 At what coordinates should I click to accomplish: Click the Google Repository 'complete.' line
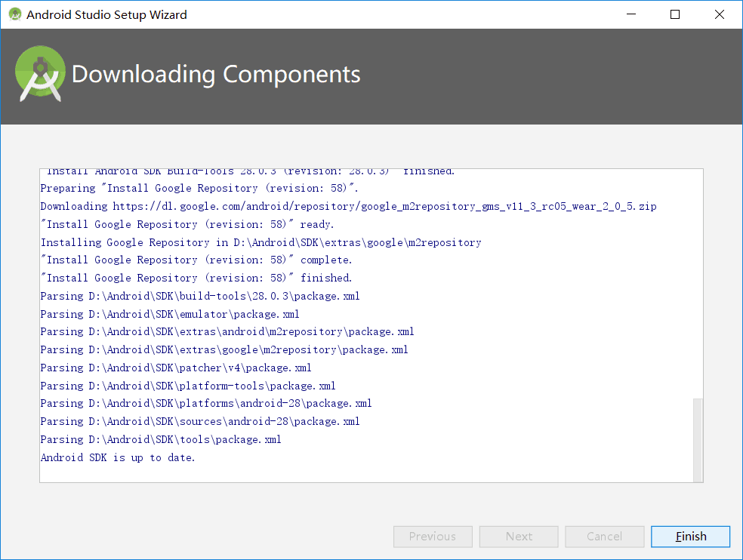pos(196,260)
